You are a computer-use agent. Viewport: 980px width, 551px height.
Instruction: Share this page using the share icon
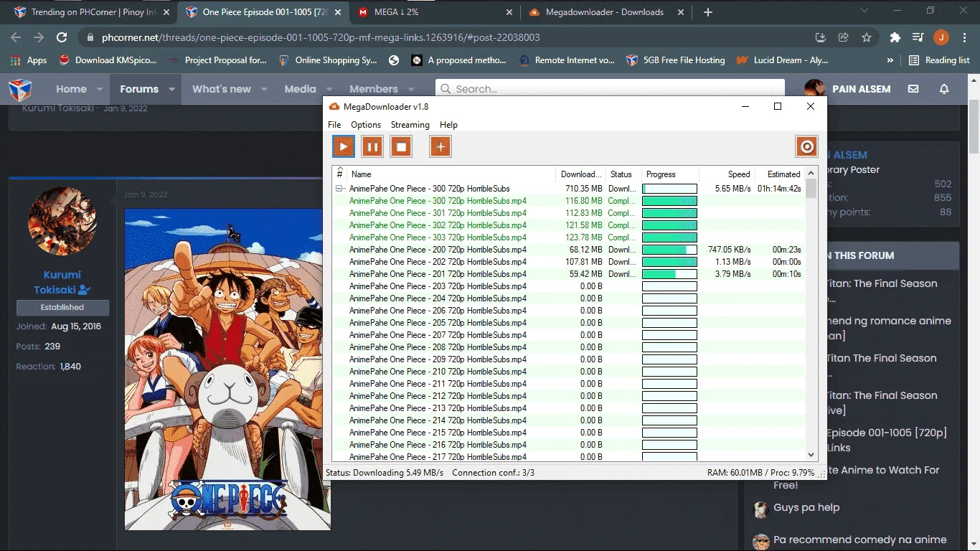coord(844,37)
